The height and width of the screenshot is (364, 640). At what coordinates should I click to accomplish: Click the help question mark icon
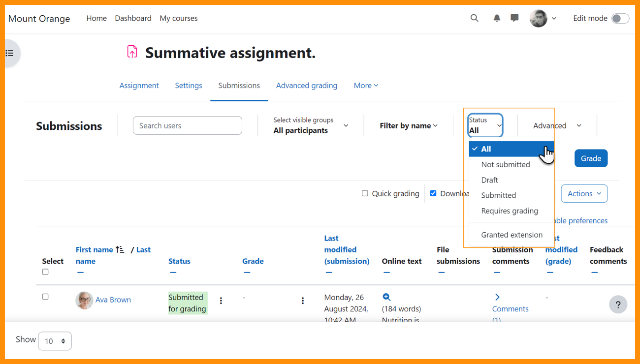(x=618, y=304)
